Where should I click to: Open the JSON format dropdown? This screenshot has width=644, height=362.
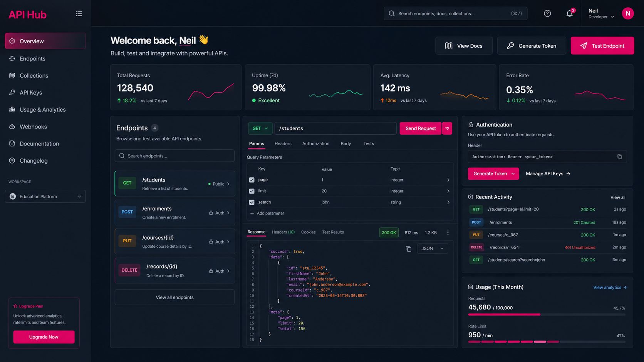[433, 249]
